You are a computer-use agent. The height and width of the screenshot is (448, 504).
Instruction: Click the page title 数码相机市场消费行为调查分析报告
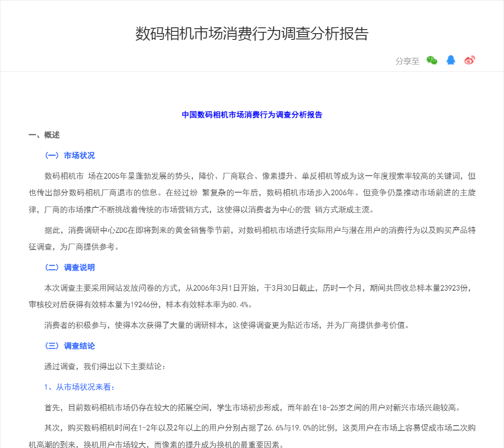pyautogui.click(x=252, y=34)
